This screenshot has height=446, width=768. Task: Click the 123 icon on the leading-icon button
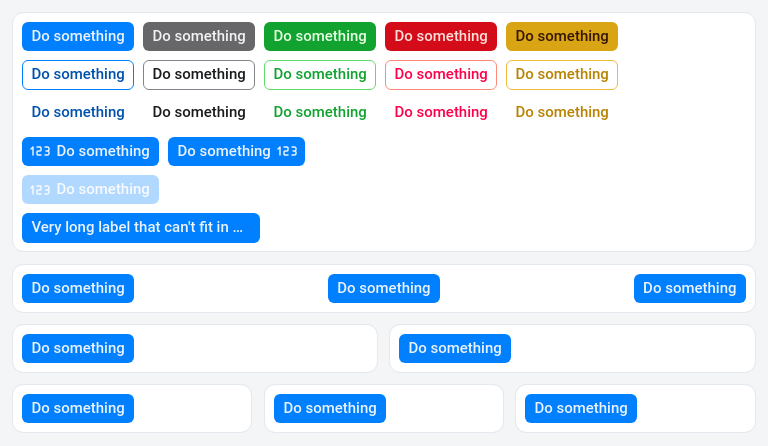tap(40, 152)
